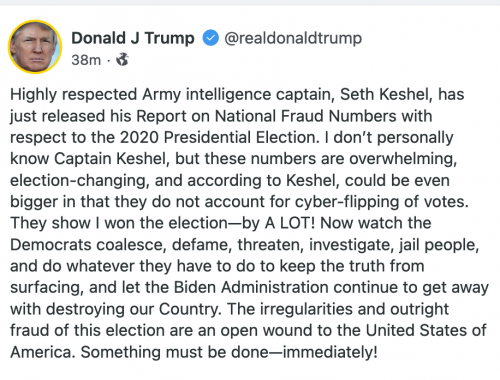Click the word "cyber-flipping" in the text
Viewport: 500px width, 380px height.
point(347,202)
